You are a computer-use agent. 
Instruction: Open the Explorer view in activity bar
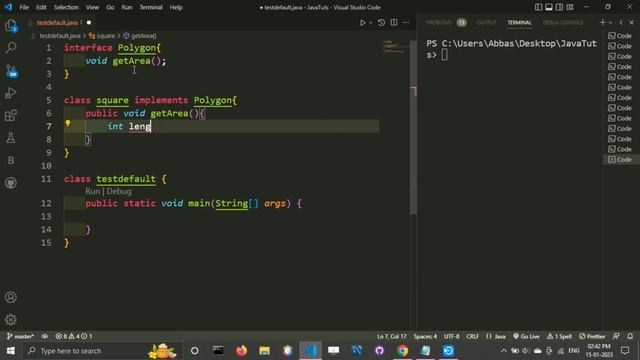tap(11, 26)
